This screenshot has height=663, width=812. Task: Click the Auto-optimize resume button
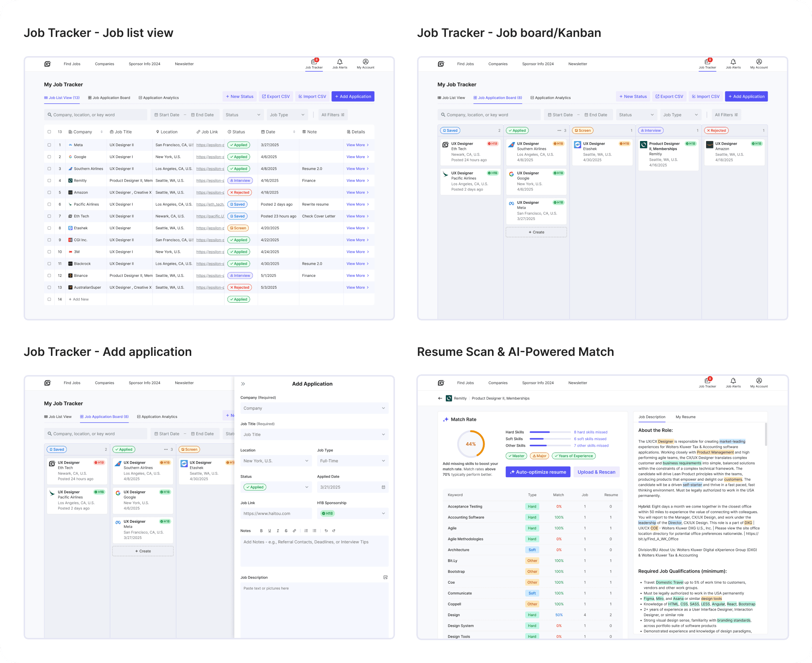tap(537, 472)
